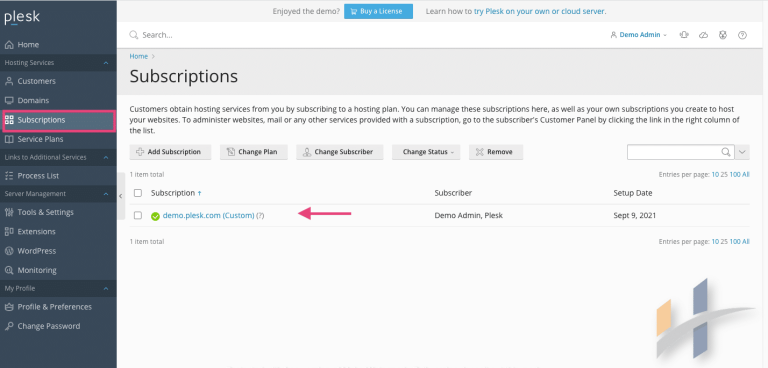Click the magnifier icon in top search bar

(x=133, y=35)
